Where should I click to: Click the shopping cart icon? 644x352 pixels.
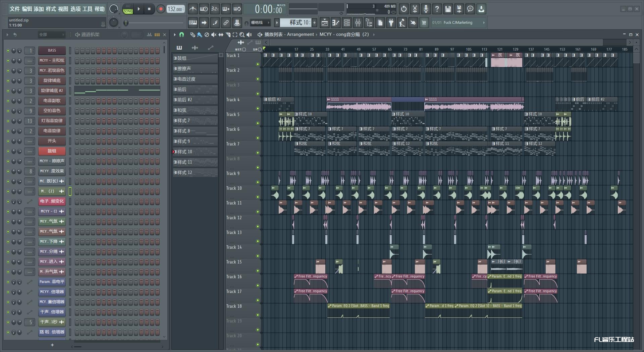(x=424, y=23)
